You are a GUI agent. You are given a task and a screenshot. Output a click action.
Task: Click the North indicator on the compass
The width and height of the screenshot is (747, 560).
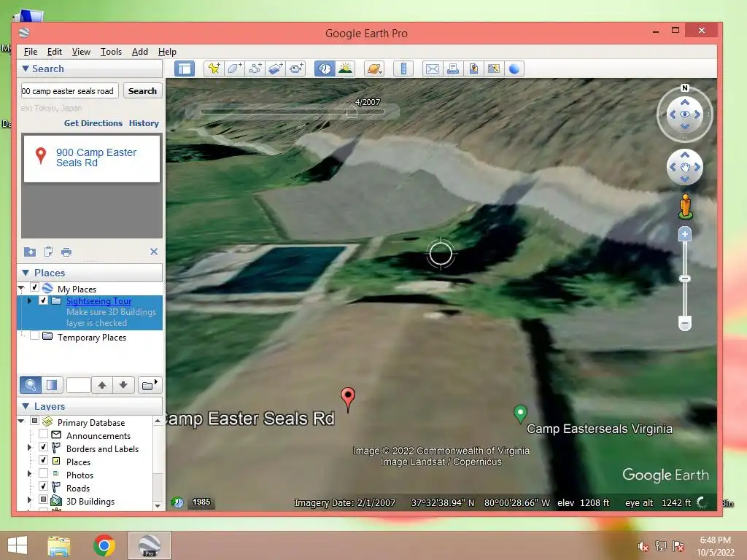click(684, 88)
